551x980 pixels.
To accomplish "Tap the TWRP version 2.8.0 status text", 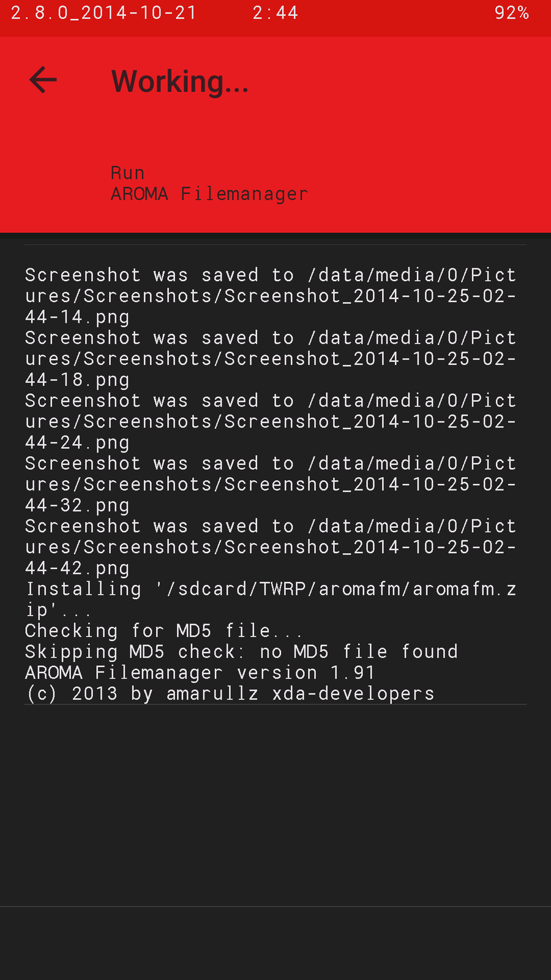I will coord(103,13).
